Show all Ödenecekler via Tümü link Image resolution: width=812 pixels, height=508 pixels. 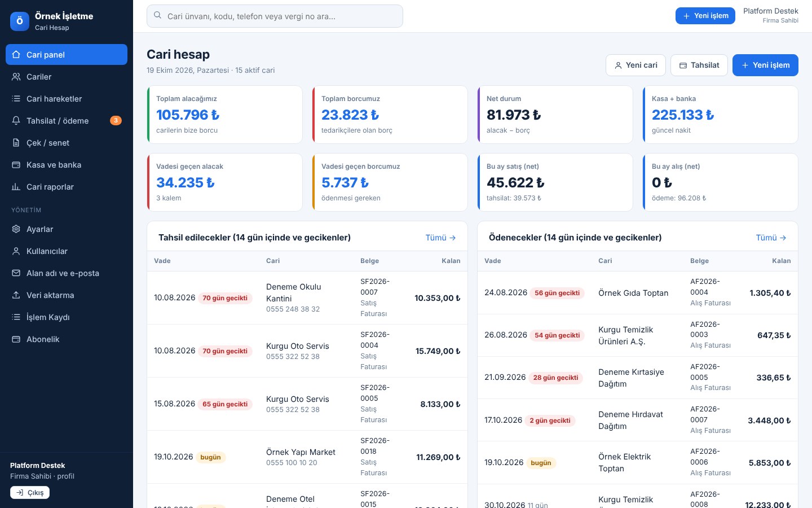click(771, 238)
